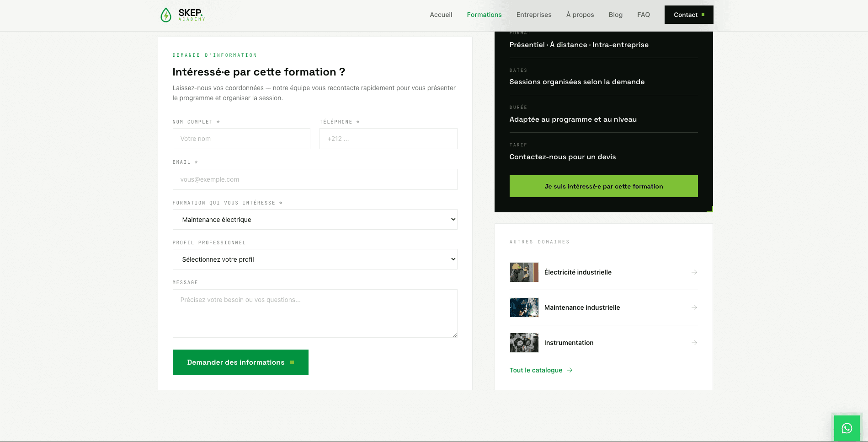Click the text "Adaptée au programme et au niveau"
868x442 pixels.
573,119
